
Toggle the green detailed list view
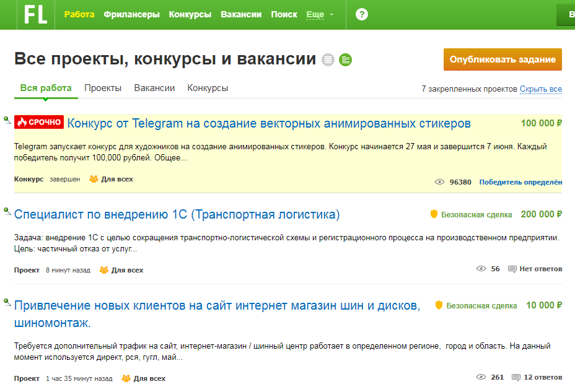click(346, 60)
